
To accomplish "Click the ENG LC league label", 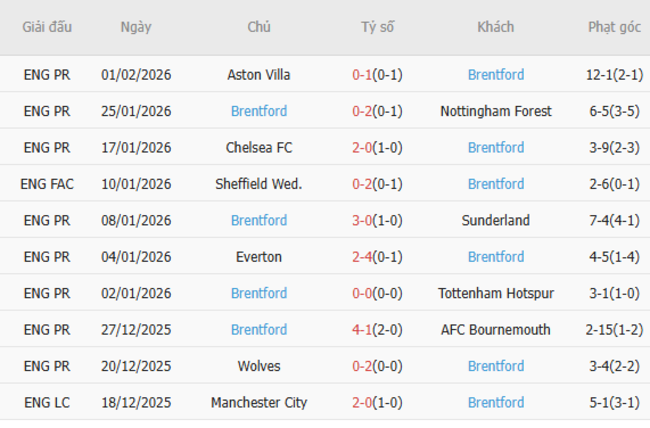I will (x=47, y=403).
